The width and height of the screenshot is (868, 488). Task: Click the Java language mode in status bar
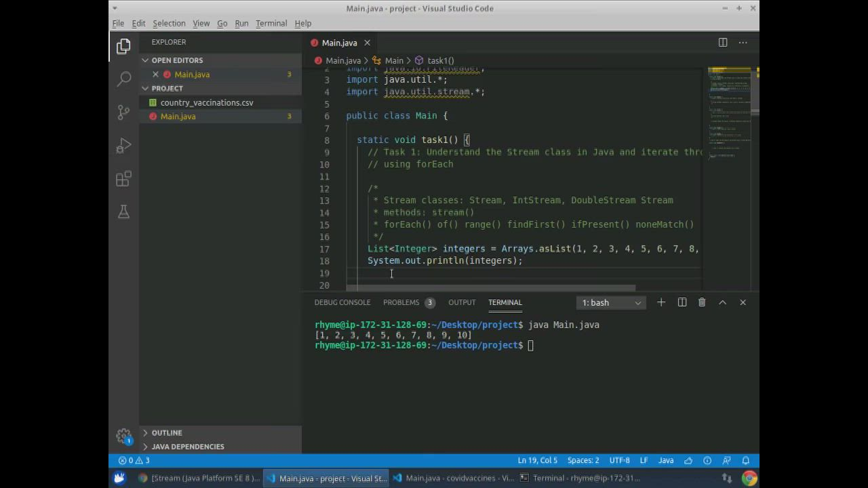pyautogui.click(x=666, y=460)
